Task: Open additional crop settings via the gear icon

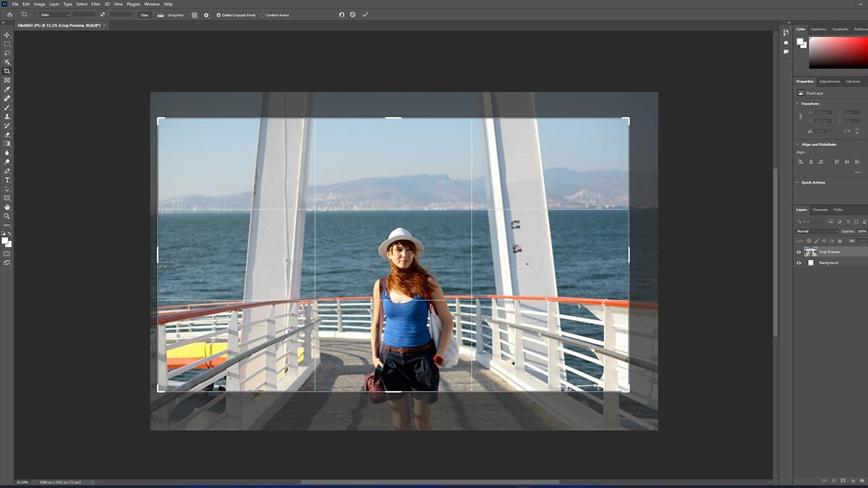Action: [x=206, y=14]
